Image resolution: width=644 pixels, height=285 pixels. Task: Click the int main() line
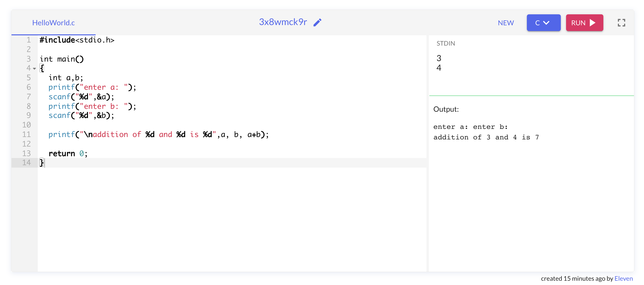[x=62, y=59]
